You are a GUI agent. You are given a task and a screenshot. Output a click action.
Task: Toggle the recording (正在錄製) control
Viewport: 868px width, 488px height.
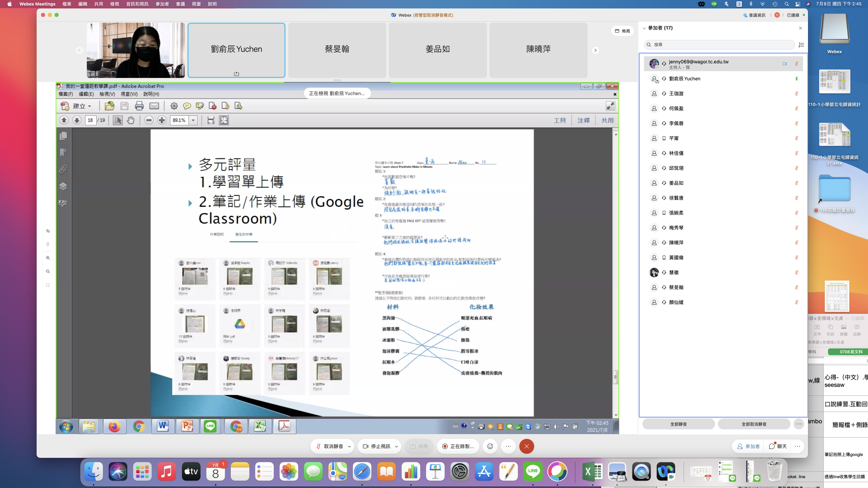point(458,446)
